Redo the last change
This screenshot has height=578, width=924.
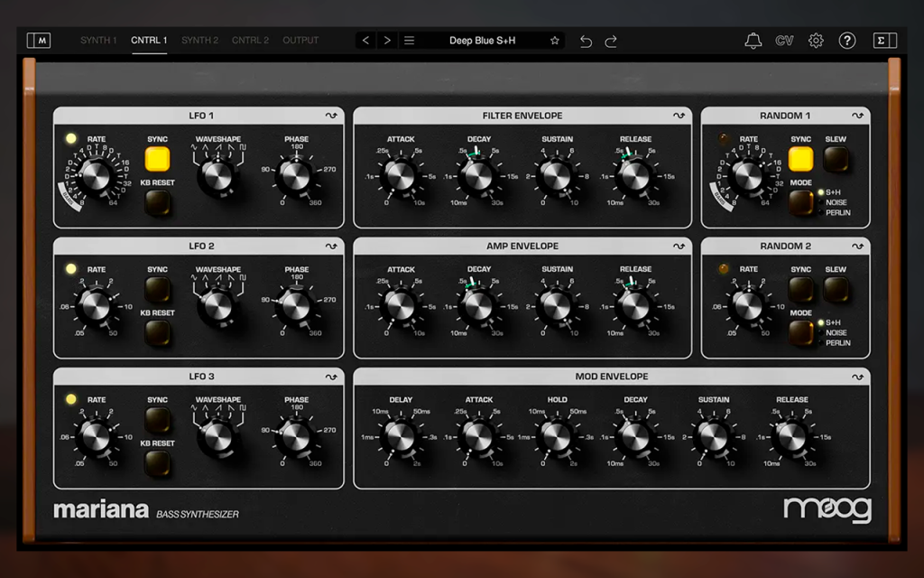tap(611, 41)
